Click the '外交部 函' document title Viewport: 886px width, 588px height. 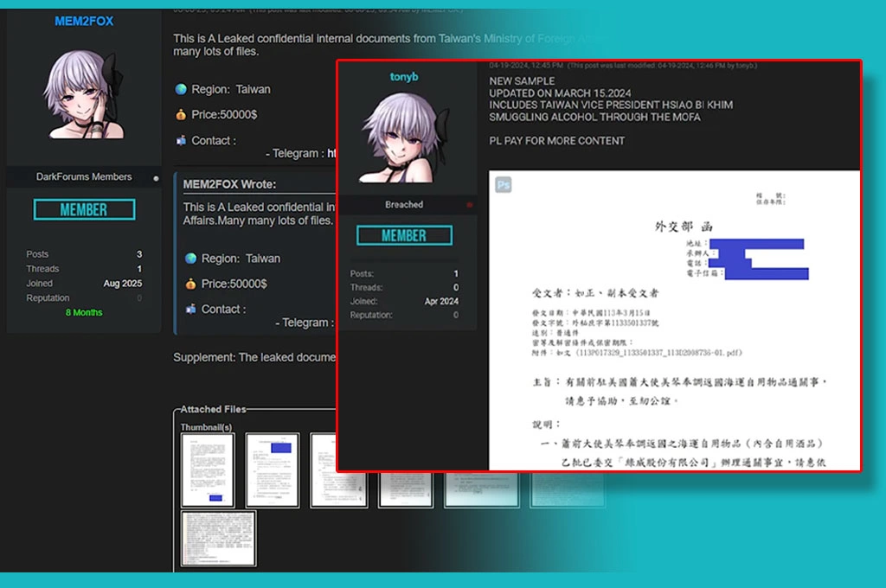click(x=684, y=227)
